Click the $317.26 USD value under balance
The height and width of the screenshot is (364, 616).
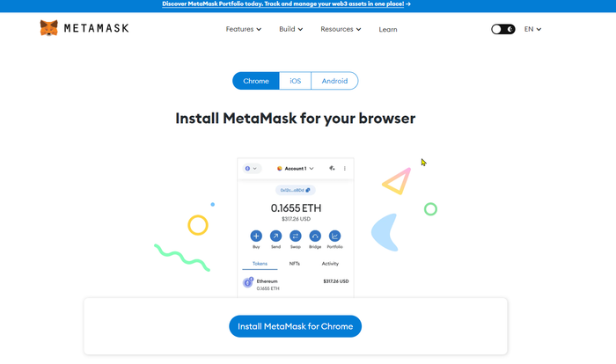click(296, 219)
